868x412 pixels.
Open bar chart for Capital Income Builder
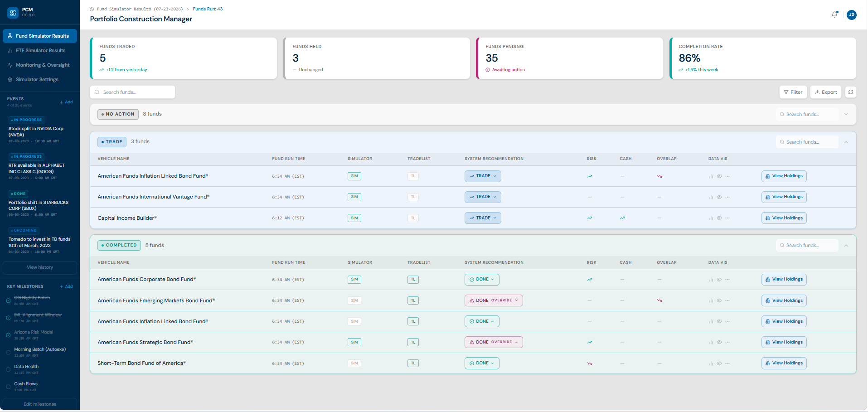tap(711, 218)
